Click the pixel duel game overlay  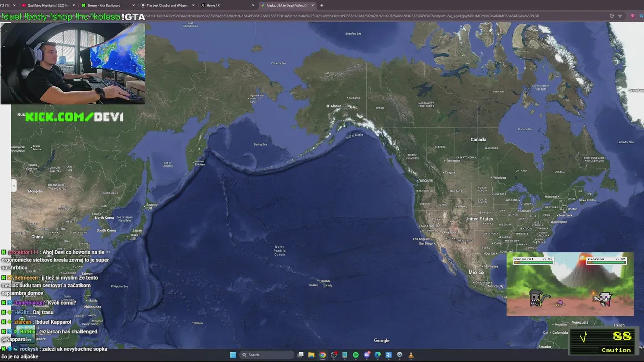[570, 284]
